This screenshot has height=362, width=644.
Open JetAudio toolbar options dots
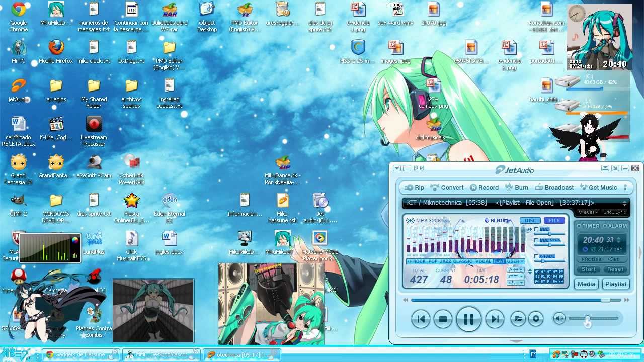point(625,187)
